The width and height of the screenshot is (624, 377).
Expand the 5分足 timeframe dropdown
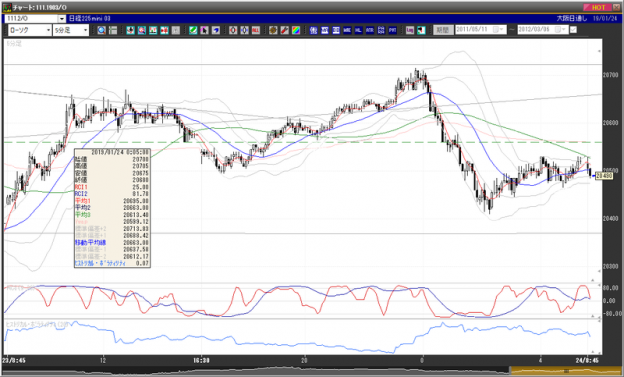pyautogui.click(x=71, y=30)
